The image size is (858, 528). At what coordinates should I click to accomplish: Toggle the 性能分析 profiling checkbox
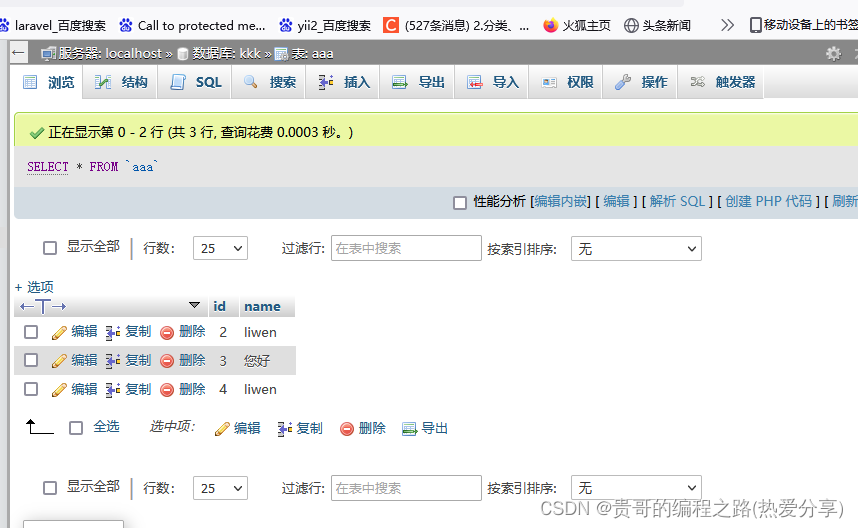pyautogui.click(x=460, y=202)
